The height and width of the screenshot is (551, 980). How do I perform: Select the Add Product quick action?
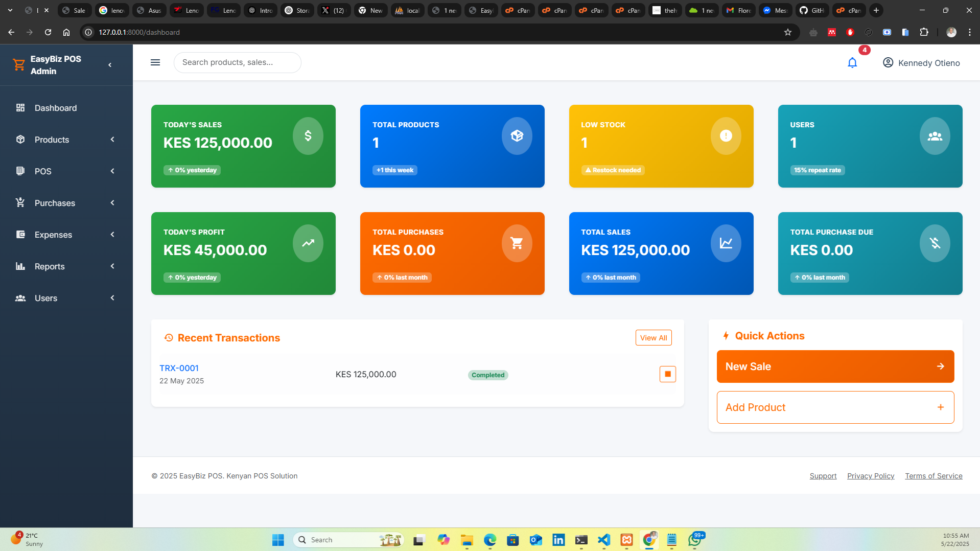tap(835, 407)
